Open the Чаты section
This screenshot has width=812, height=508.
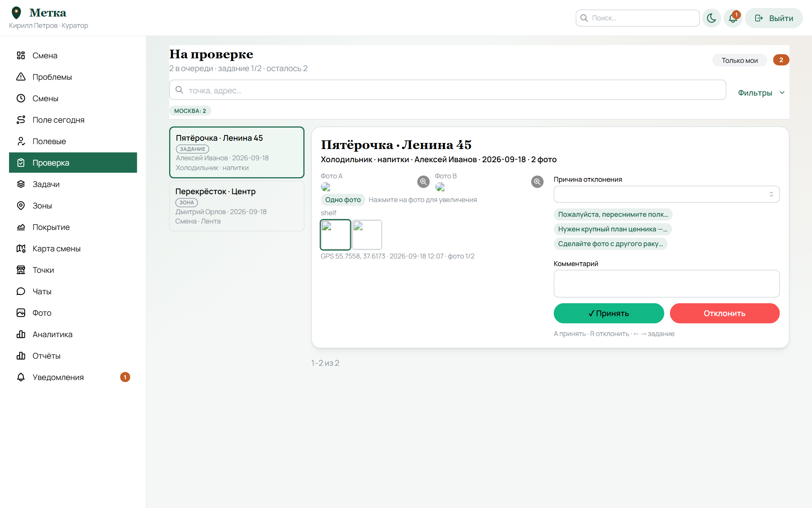point(73,292)
